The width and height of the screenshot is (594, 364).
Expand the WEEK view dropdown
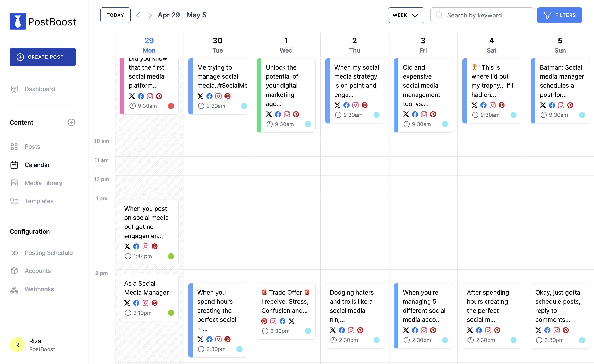[406, 15]
